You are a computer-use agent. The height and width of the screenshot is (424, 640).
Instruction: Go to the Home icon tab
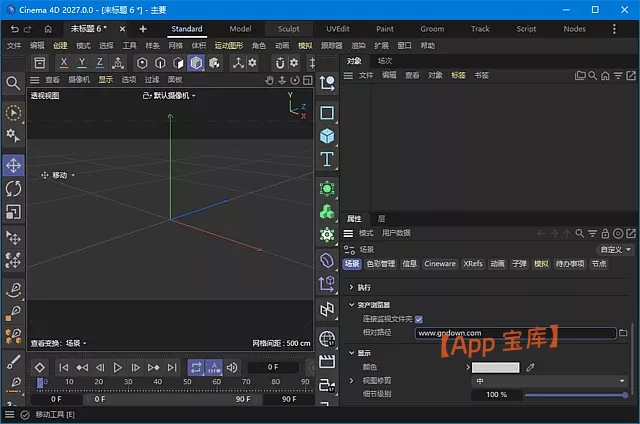[48, 29]
